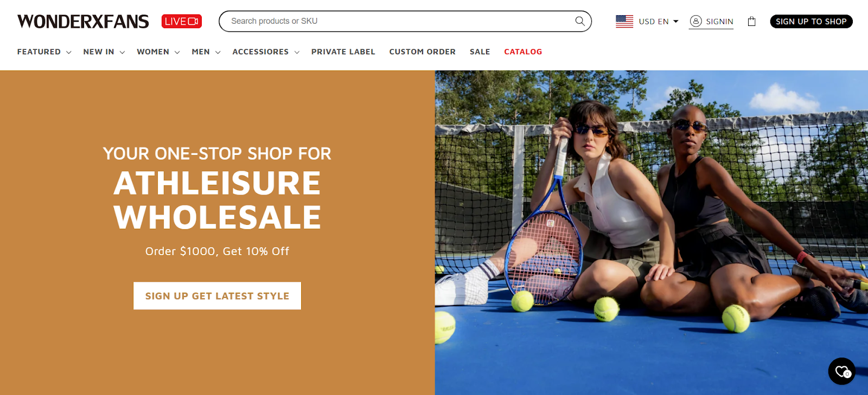The width and height of the screenshot is (868, 395).
Task: Open the shopping bag cart icon
Action: [x=751, y=21]
